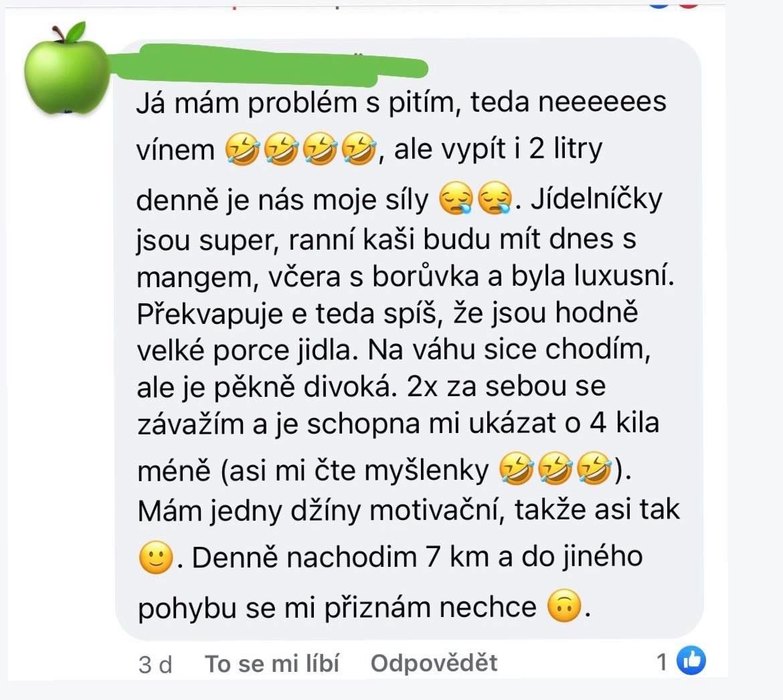The image size is (783, 700).
Task: Click the first sleepy emoji after "moje síly"
Action: point(456,198)
